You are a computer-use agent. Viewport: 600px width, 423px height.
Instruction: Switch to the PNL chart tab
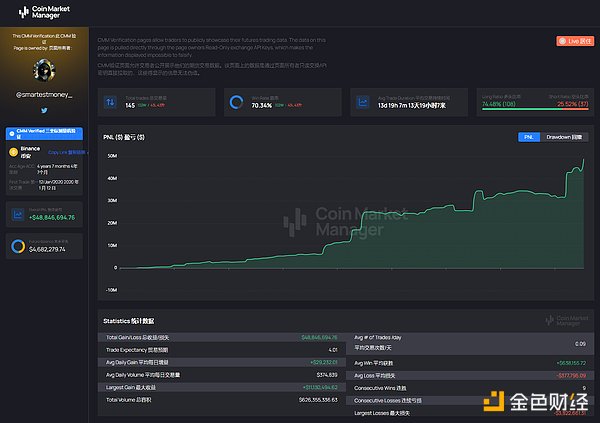[x=529, y=136]
